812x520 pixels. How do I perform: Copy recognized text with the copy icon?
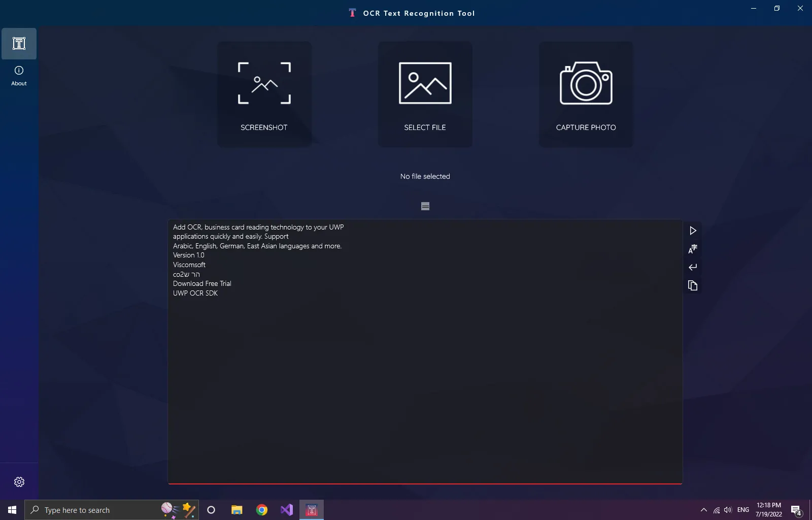click(693, 285)
